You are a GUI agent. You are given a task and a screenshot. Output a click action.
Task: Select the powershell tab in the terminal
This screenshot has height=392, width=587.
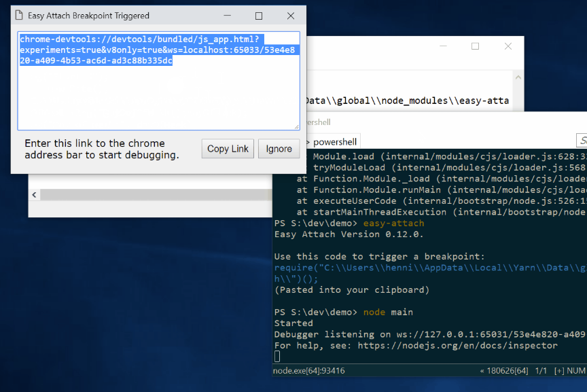tap(334, 142)
